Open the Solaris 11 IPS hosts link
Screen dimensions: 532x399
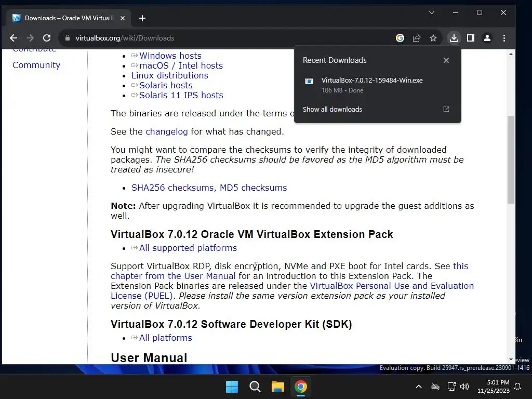[x=181, y=95]
